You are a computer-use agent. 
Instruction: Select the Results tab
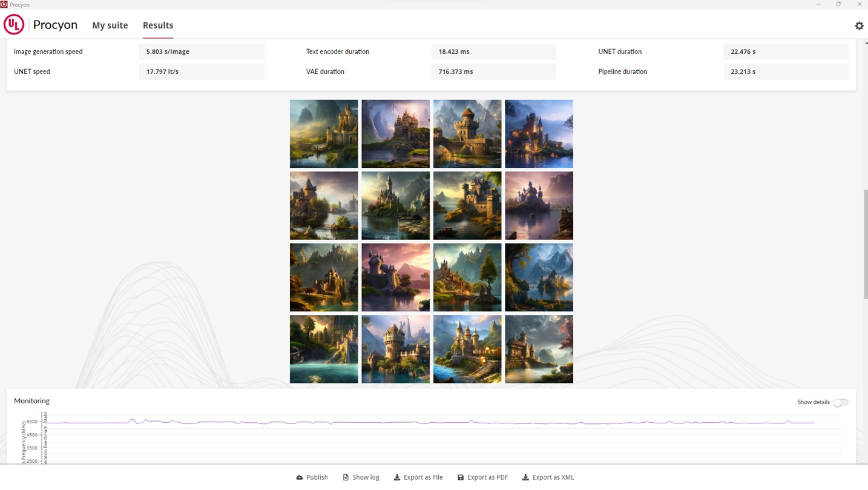pyautogui.click(x=158, y=25)
